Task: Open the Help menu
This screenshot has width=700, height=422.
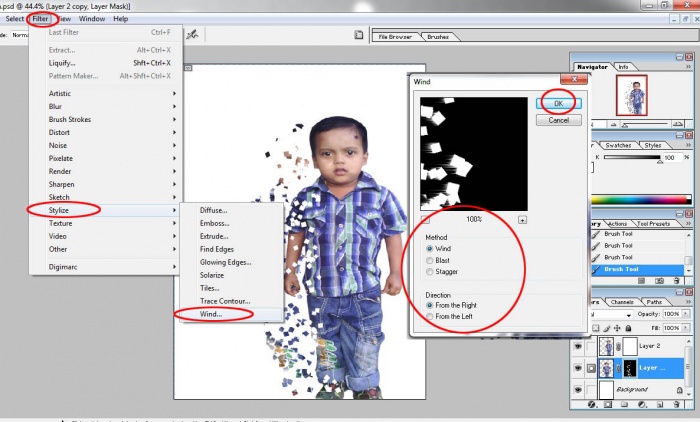Action: [121, 19]
